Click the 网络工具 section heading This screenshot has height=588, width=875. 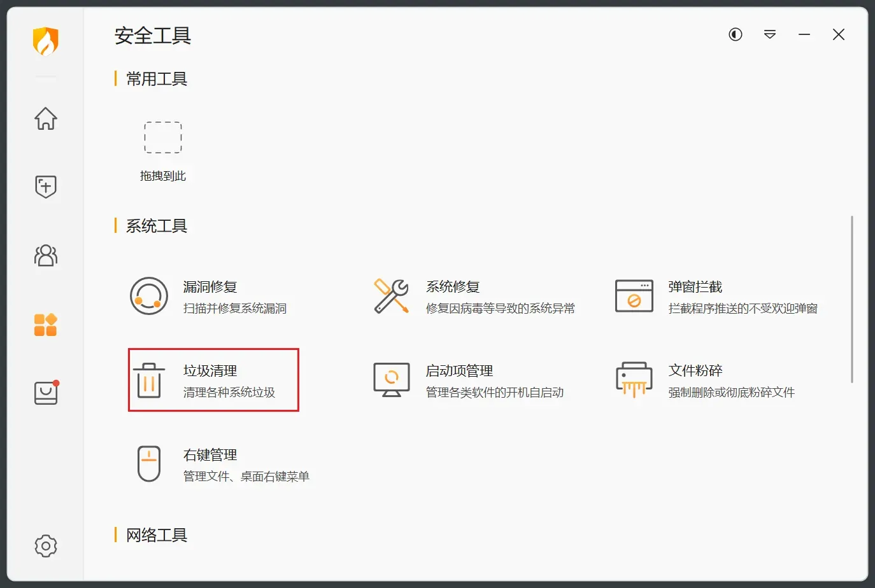(157, 535)
